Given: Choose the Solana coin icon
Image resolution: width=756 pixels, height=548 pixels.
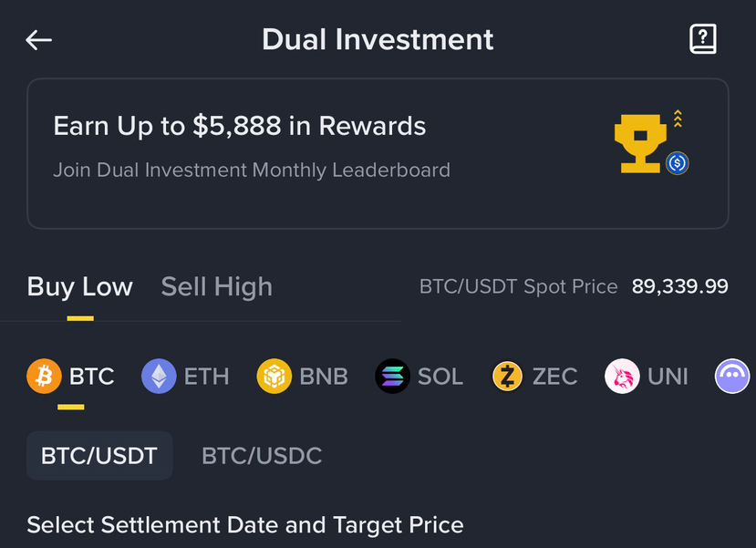Looking at the screenshot, I should point(392,376).
